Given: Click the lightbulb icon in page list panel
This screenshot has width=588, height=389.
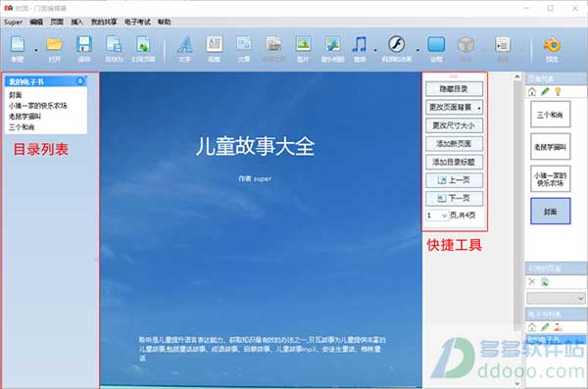Looking at the screenshot, I should point(558,91).
